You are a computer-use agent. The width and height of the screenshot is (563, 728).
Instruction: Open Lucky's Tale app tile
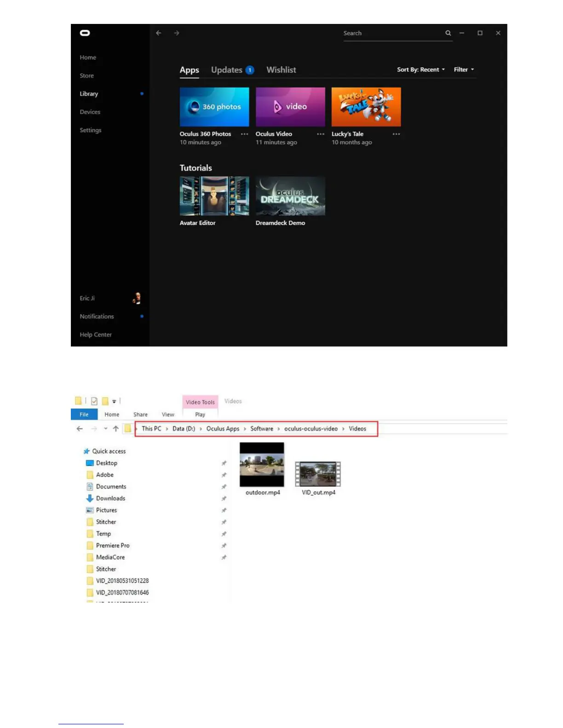pyautogui.click(x=366, y=107)
